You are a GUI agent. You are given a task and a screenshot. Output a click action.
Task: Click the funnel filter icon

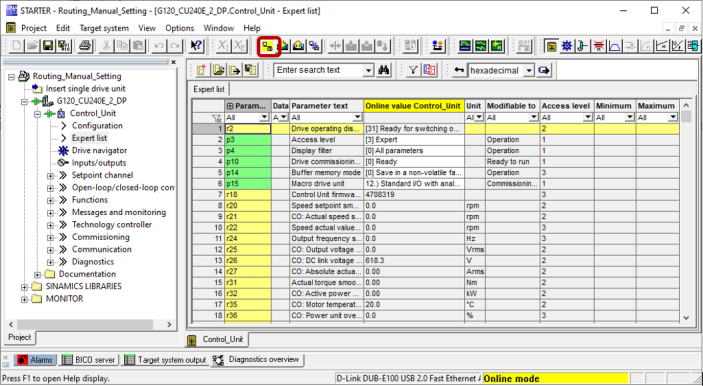[413, 70]
